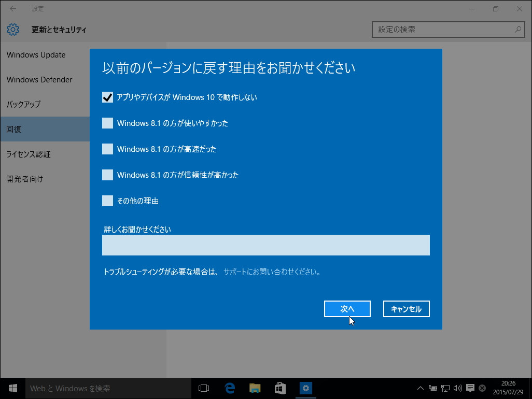Click the Settings gear icon in the taskbar

tap(305, 388)
